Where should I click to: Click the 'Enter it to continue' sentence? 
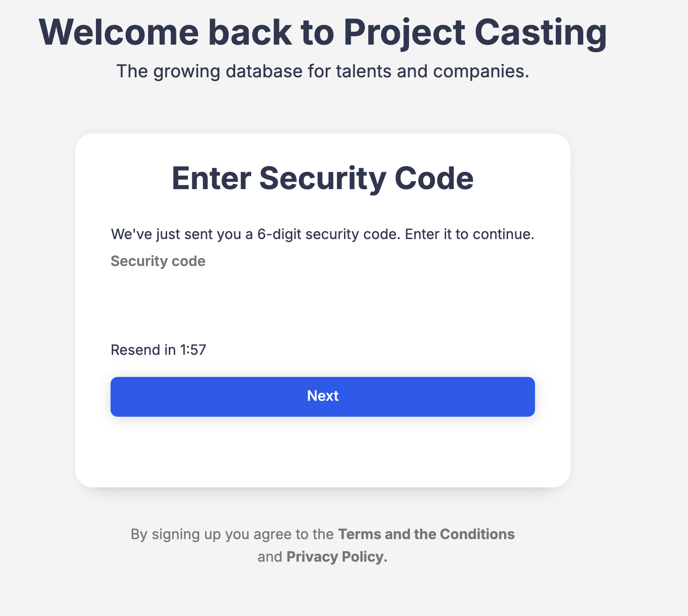click(469, 234)
